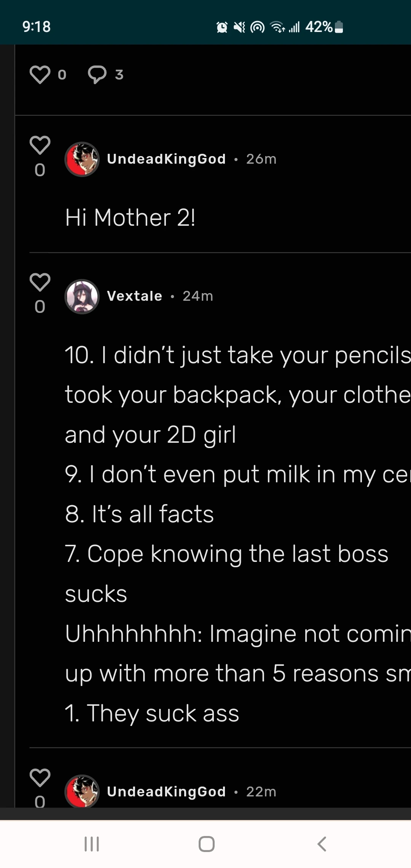Viewport: 411px width, 868px height.
Task: Open the Vextale username link
Action: [135, 296]
